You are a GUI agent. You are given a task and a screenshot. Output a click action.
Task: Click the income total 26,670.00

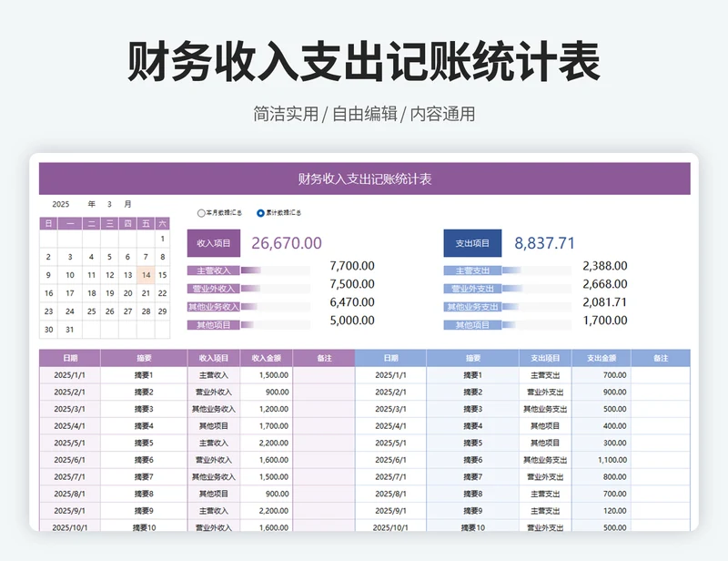(287, 243)
